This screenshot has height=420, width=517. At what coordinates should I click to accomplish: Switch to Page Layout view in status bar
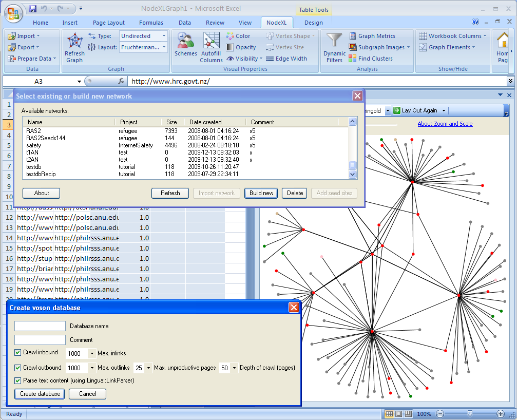398,414
